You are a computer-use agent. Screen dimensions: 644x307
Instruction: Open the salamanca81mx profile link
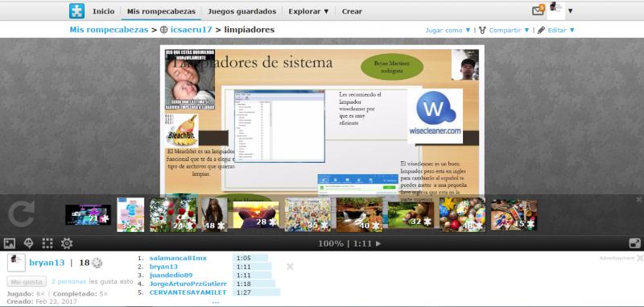pos(178,258)
